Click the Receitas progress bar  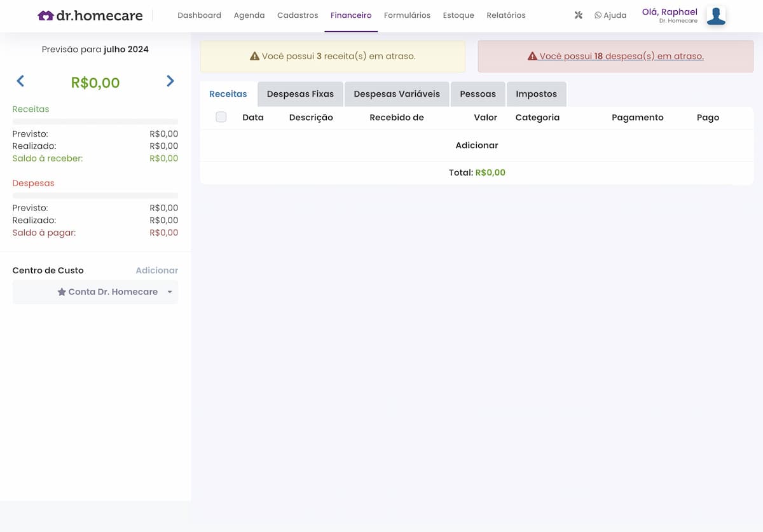[95, 121]
